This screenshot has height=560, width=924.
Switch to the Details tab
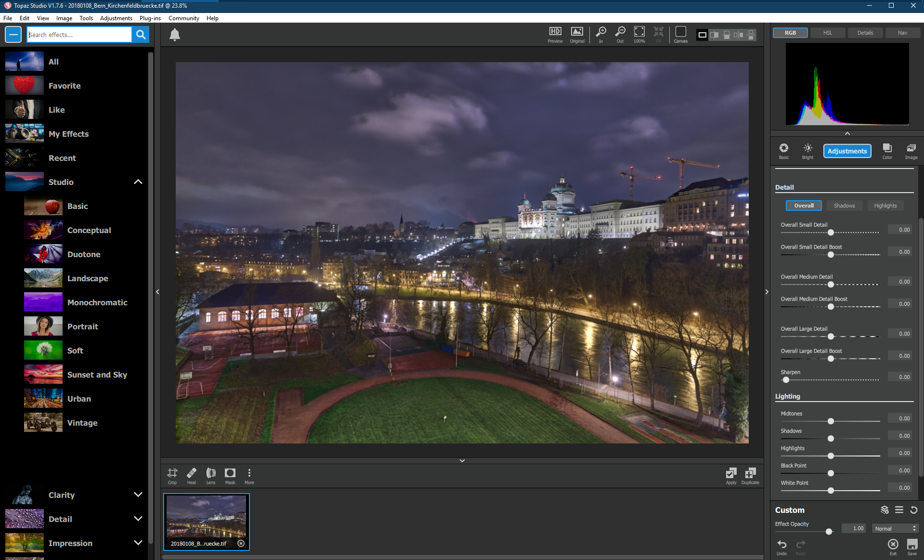865,33
